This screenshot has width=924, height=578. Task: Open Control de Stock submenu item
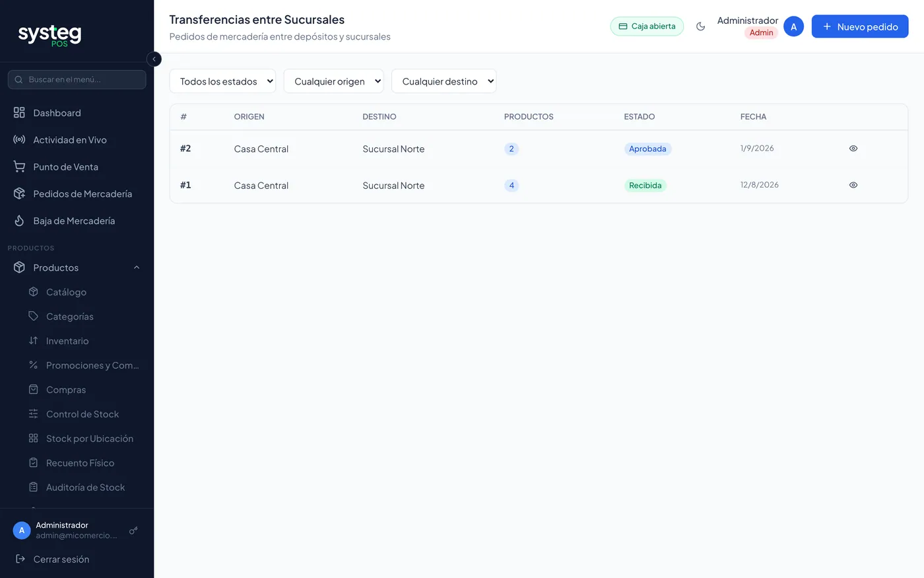tap(83, 414)
